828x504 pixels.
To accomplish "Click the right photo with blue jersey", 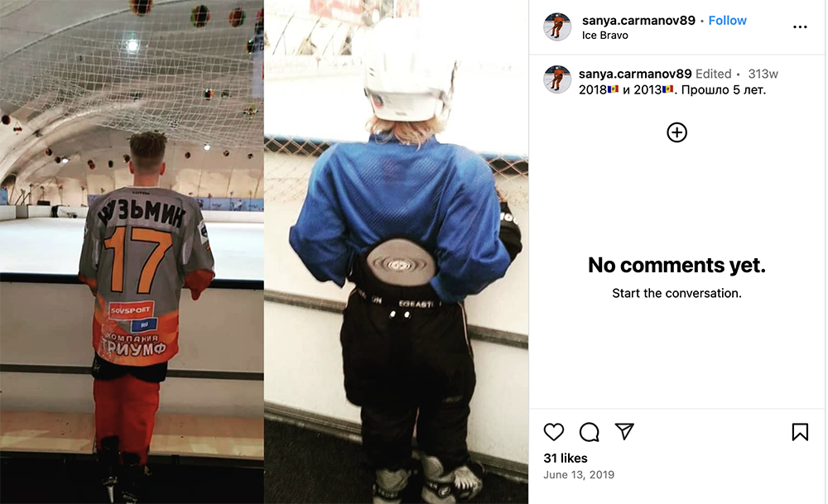I will click(x=396, y=252).
